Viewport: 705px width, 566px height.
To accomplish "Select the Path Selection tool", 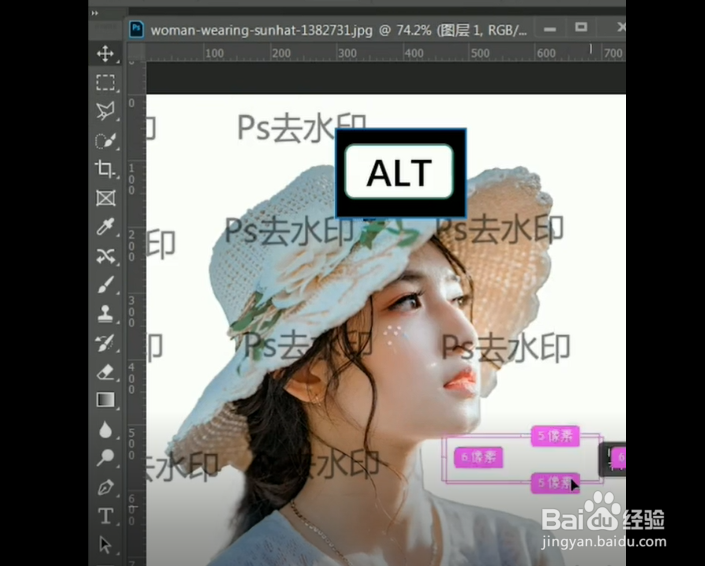I will tap(105, 545).
